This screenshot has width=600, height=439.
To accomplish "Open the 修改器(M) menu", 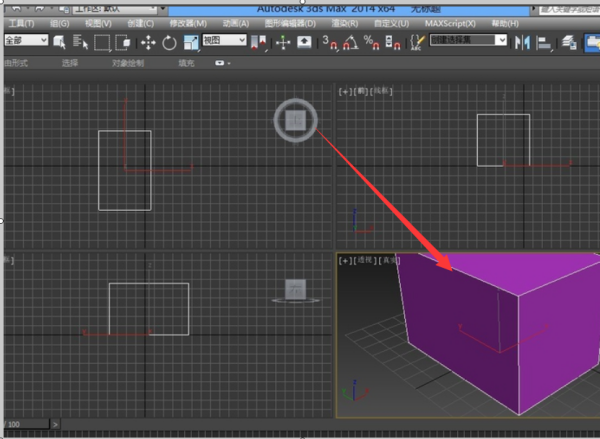I will pos(188,23).
